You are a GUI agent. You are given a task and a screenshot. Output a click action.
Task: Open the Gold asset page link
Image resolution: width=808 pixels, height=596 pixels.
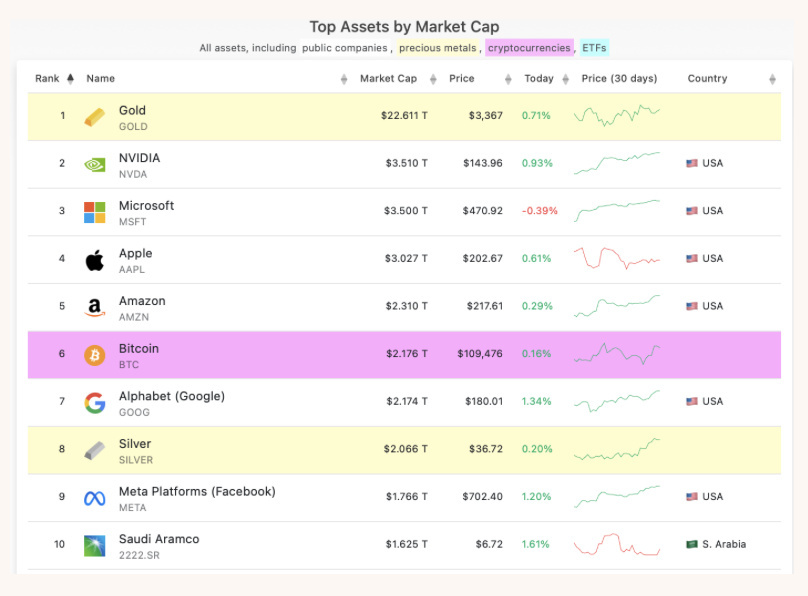pos(132,110)
